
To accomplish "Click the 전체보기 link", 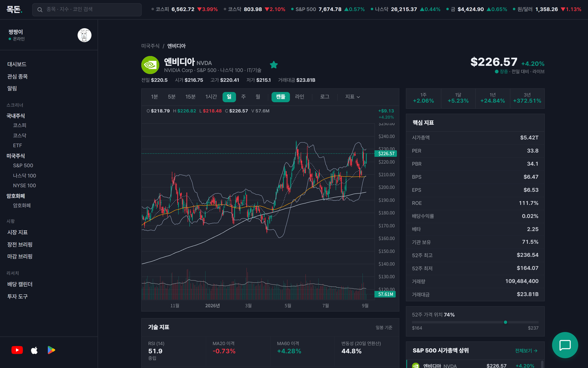I will 526,351.
